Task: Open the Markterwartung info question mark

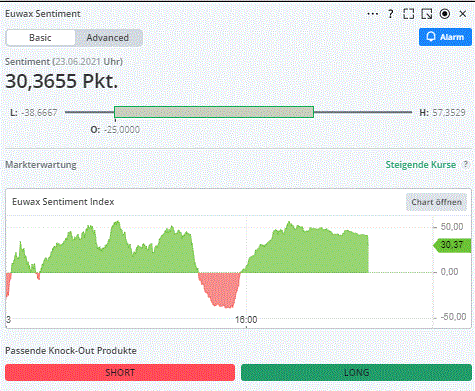Action: pos(465,165)
